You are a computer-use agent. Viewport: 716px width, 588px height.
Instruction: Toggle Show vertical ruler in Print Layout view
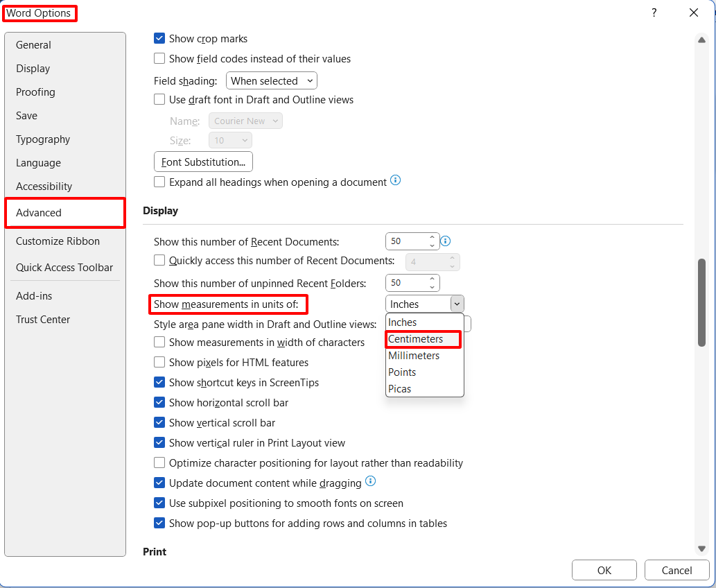pos(159,442)
